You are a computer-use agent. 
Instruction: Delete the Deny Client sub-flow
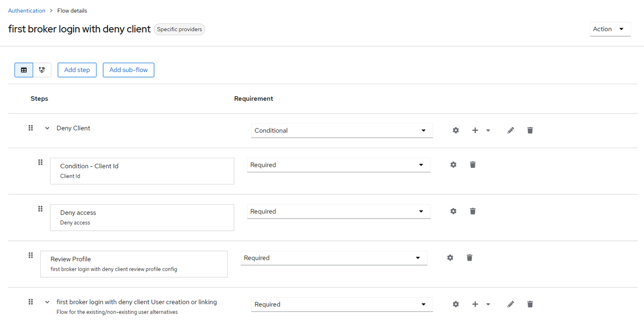pyautogui.click(x=530, y=131)
